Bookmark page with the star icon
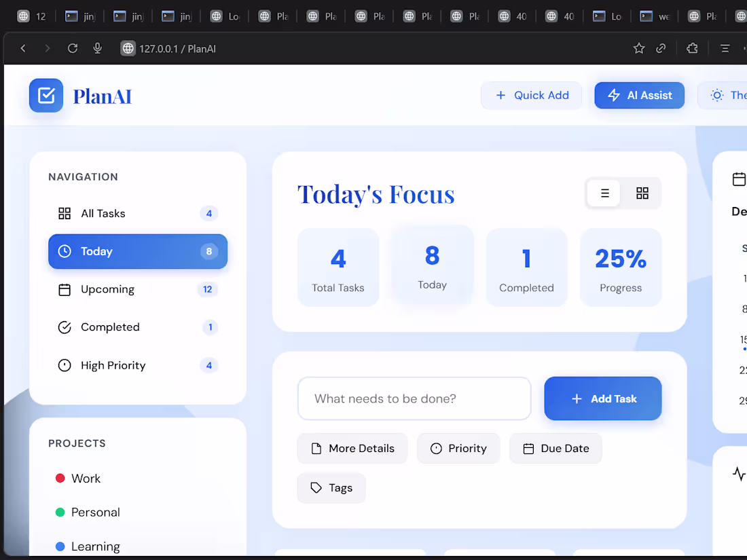This screenshot has height=560, width=747. (x=639, y=48)
